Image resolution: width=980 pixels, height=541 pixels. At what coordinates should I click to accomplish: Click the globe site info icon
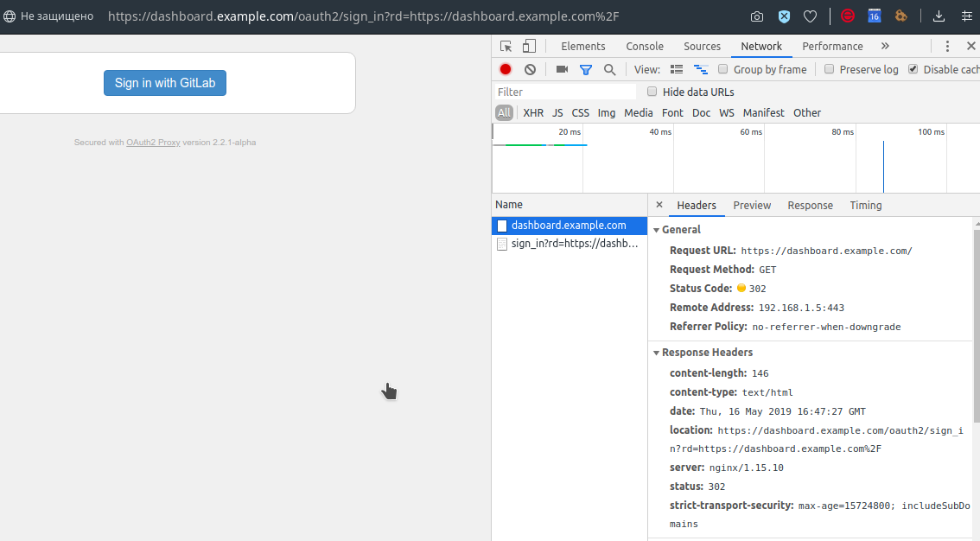click(x=10, y=16)
